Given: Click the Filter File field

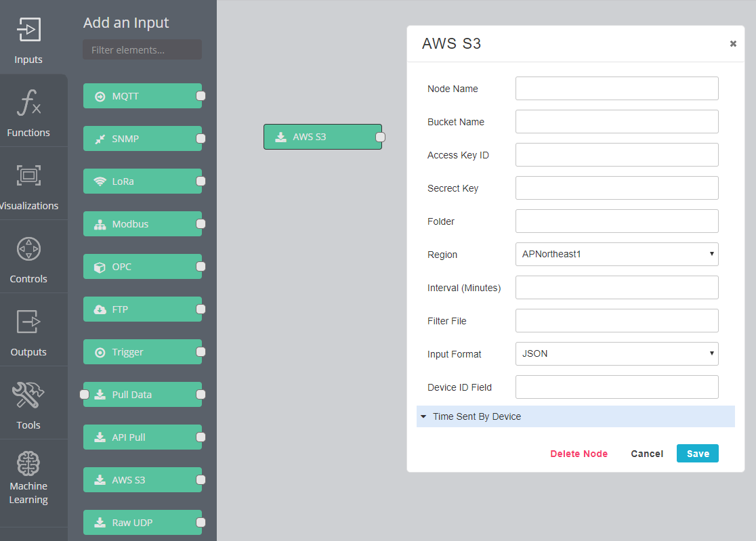Looking at the screenshot, I should 616,321.
